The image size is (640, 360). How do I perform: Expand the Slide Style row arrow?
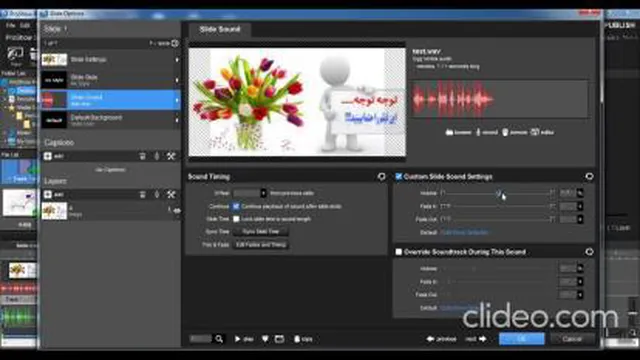pyautogui.click(x=177, y=80)
